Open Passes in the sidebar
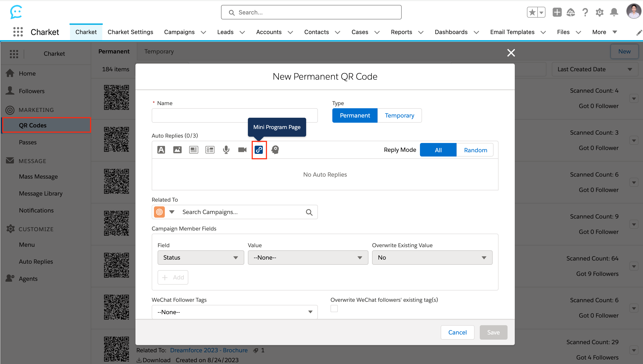643x364 pixels. (x=28, y=142)
